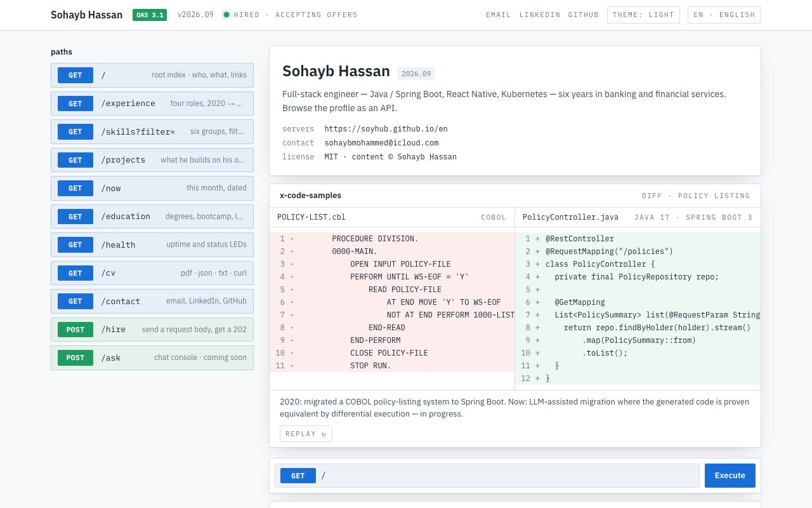Click the OAS 3.1 badge
The width and height of the screenshot is (812, 508).
click(x=150, y=15)
